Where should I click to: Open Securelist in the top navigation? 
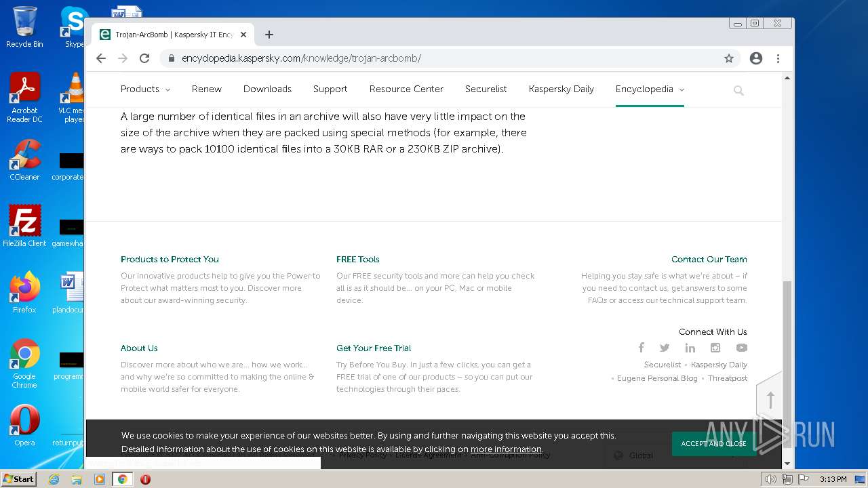pos(486,89)
